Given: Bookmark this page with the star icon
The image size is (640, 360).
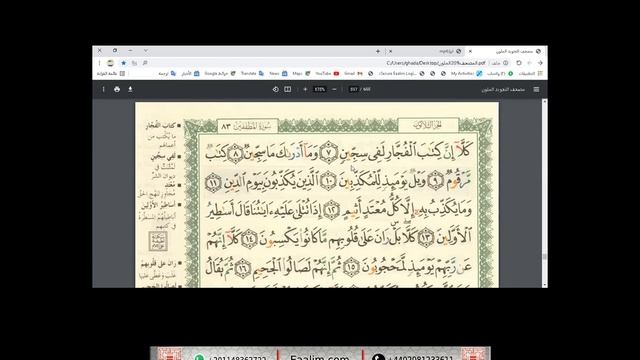Looking at the screenshot, I should coord(123,63).
